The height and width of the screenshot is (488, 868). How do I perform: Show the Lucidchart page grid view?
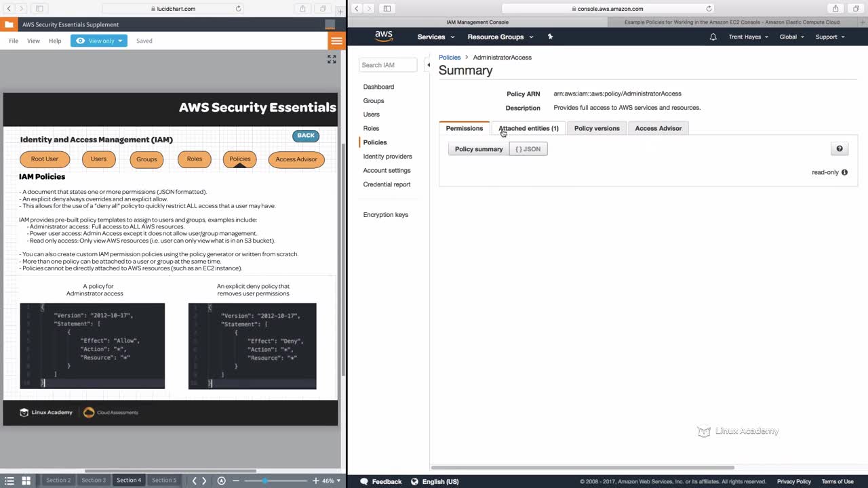pos(26,481)
